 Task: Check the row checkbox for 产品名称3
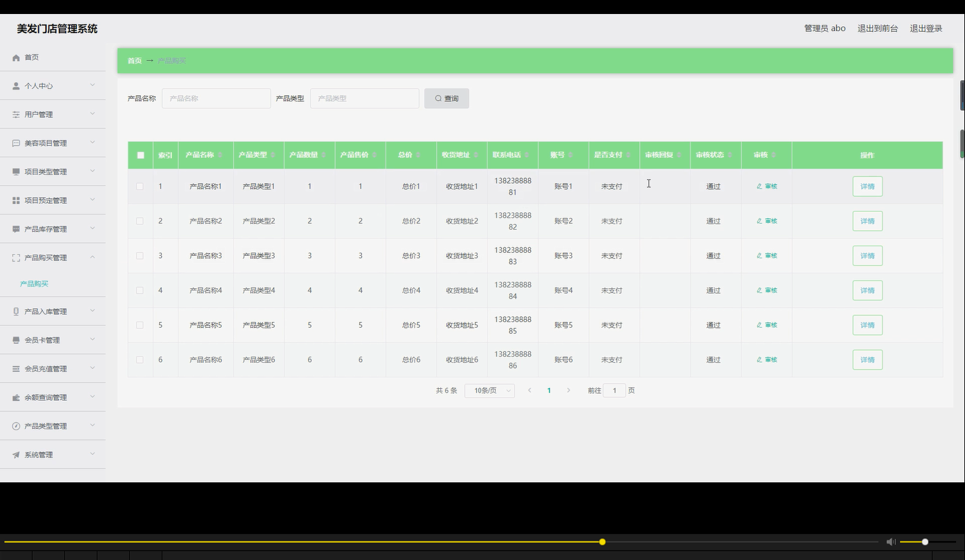140,256
